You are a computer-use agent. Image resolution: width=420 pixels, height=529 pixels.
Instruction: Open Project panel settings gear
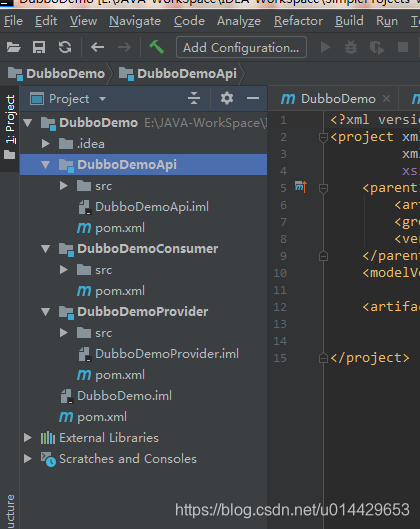[227, 98]
